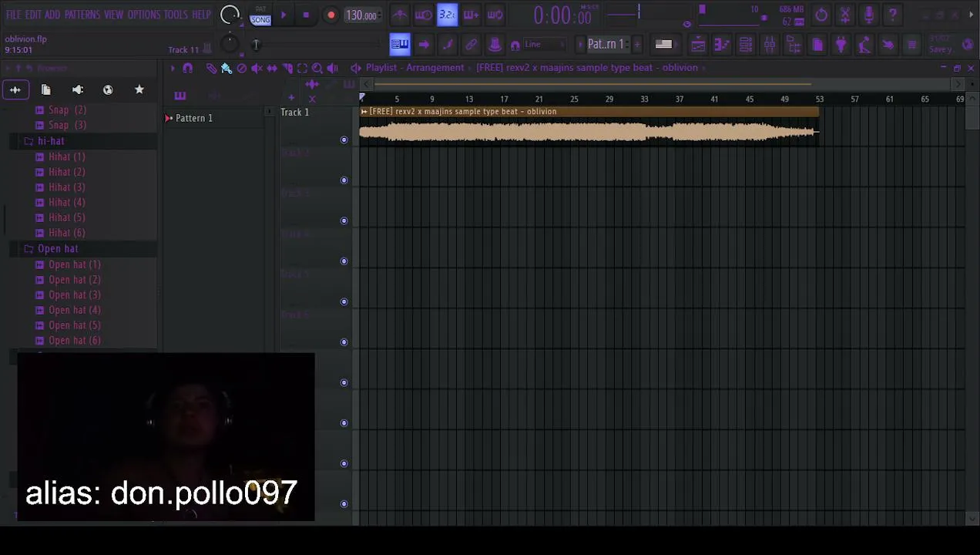This screenshot has width=980, height=555.
Task: Select the Slip tool in playlist
Action: (272, 68)
